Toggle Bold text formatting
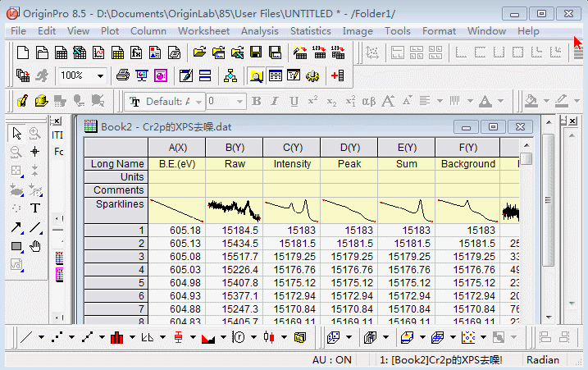 coord(256,102)
